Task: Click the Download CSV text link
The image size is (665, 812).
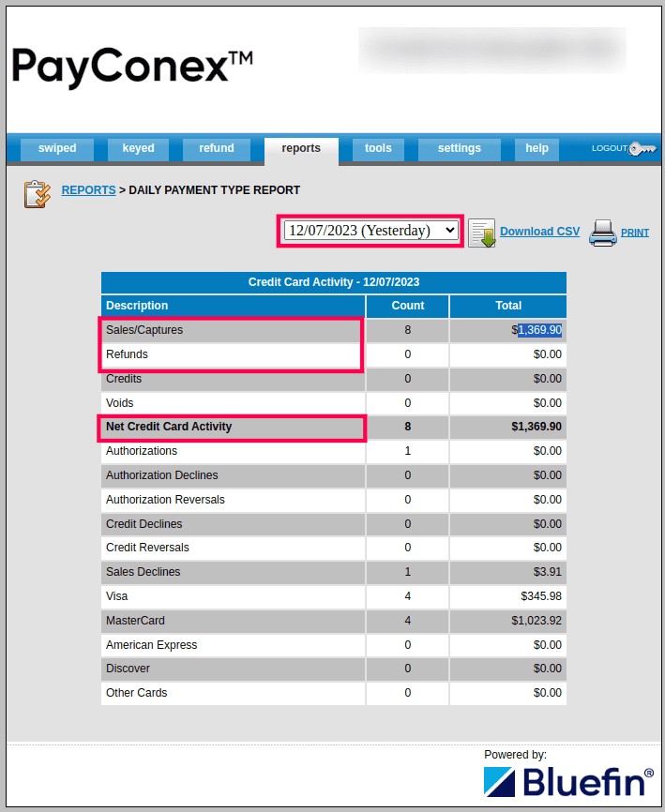Action: pyautogui.click(x=539, y=232)
